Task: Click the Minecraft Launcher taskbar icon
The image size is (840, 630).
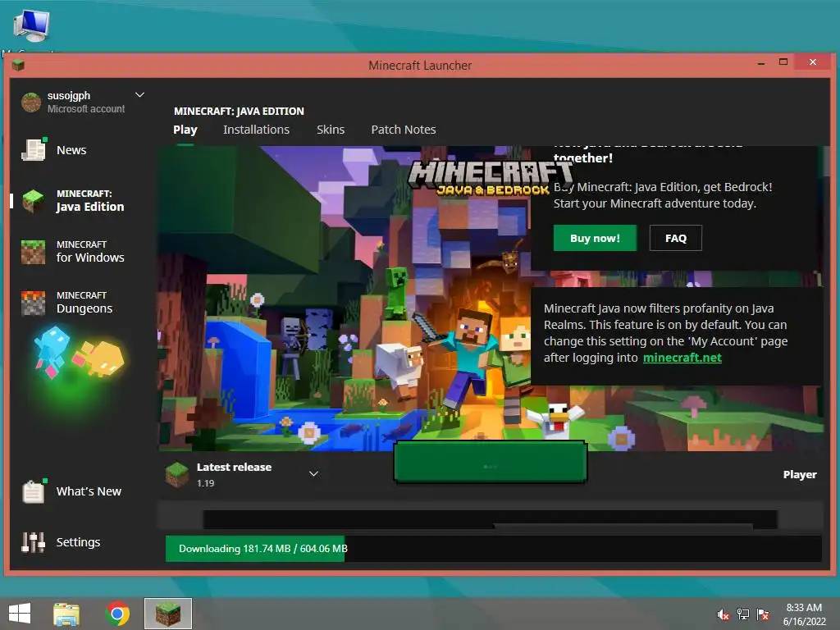Action: [167, 614]
